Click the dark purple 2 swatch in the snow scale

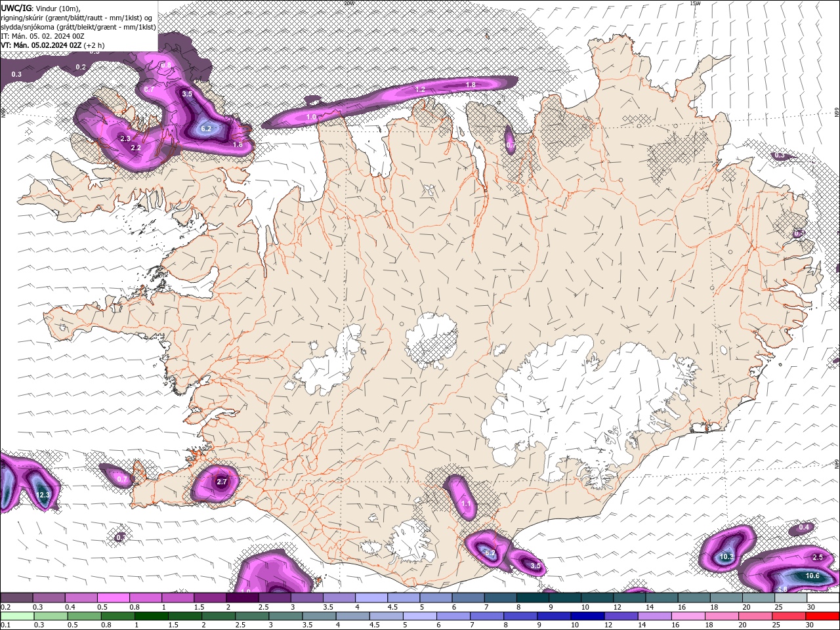coord(242,598)
